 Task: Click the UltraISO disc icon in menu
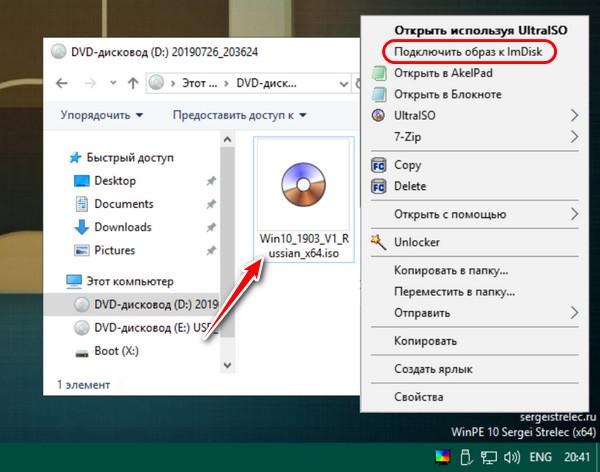(378, 115)
